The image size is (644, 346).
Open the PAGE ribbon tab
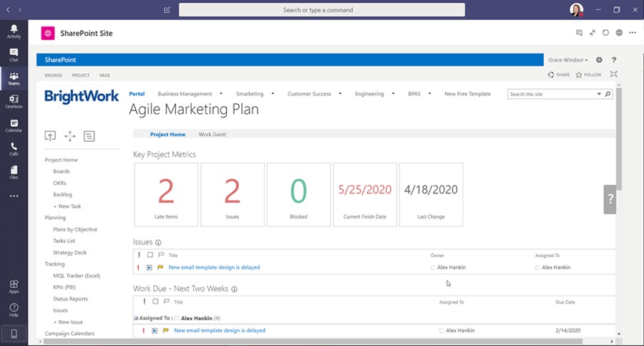click(x=104, y=75)
